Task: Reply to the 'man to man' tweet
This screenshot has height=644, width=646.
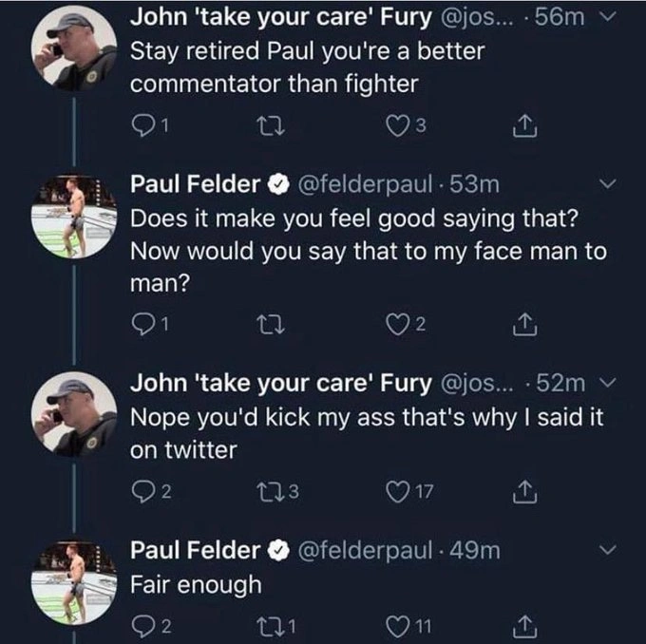Action: [x=142, y=326]
